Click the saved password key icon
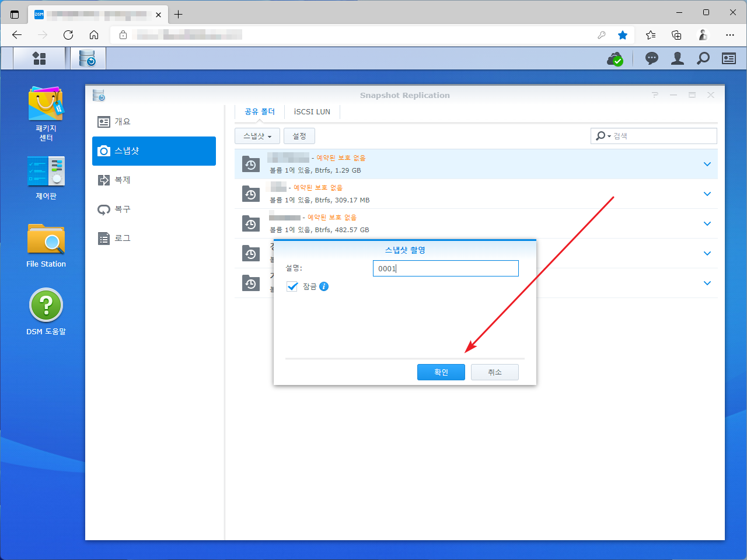 [602, 35]
